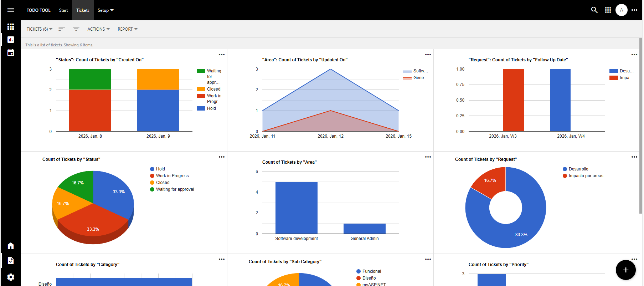Click the home icon in sidebar
644x286 pixels.
11,246
